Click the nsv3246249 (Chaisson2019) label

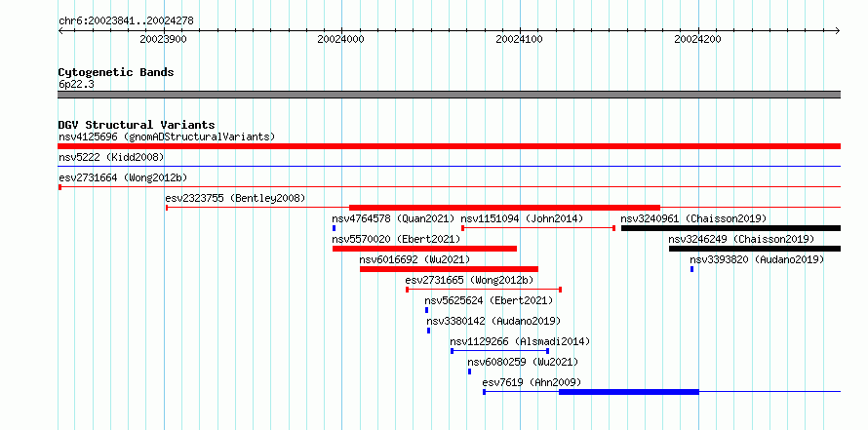tap(741, 239)
